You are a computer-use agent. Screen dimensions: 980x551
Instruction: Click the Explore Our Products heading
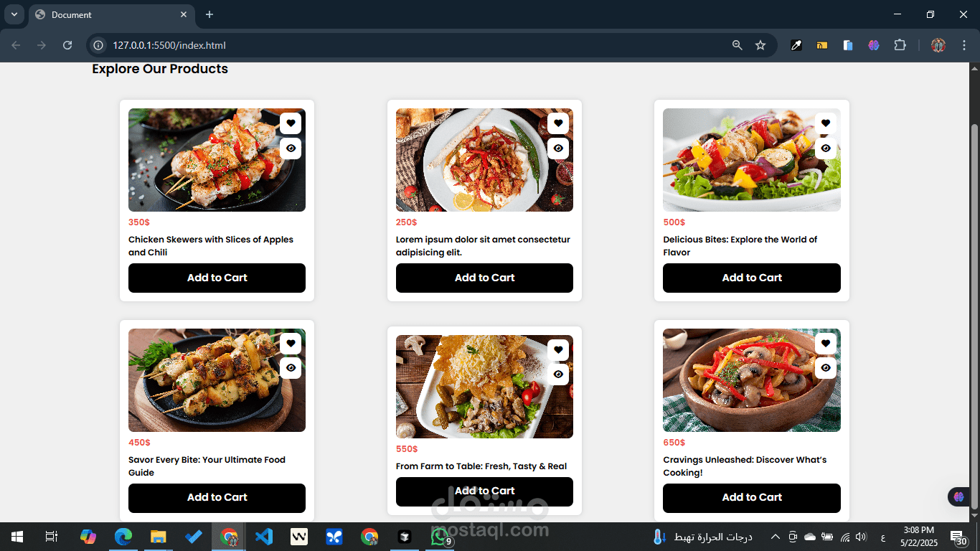[160, 69]
